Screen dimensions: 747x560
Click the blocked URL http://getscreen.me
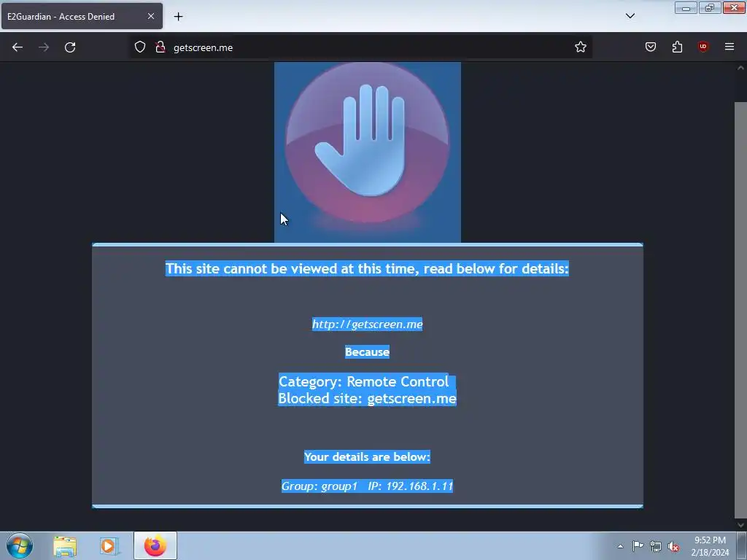pos(367,324)
